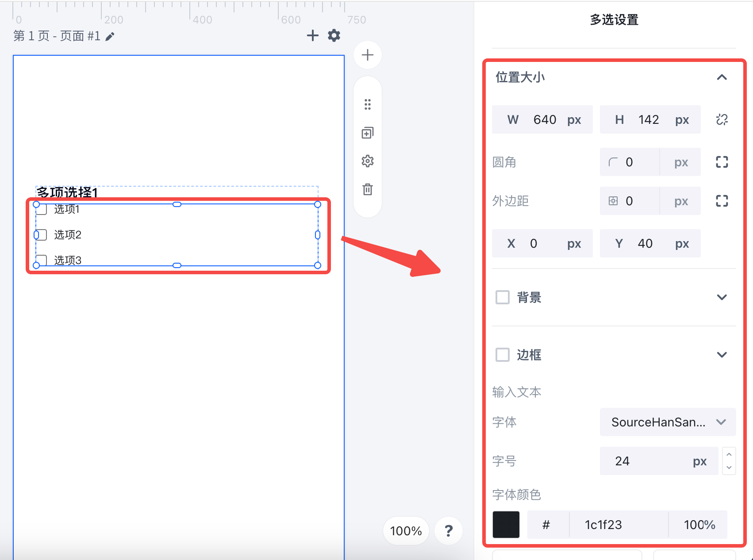753x560 pixels.
Task: Open the 字体 font dropdown
Action: [x=668, y=422]
